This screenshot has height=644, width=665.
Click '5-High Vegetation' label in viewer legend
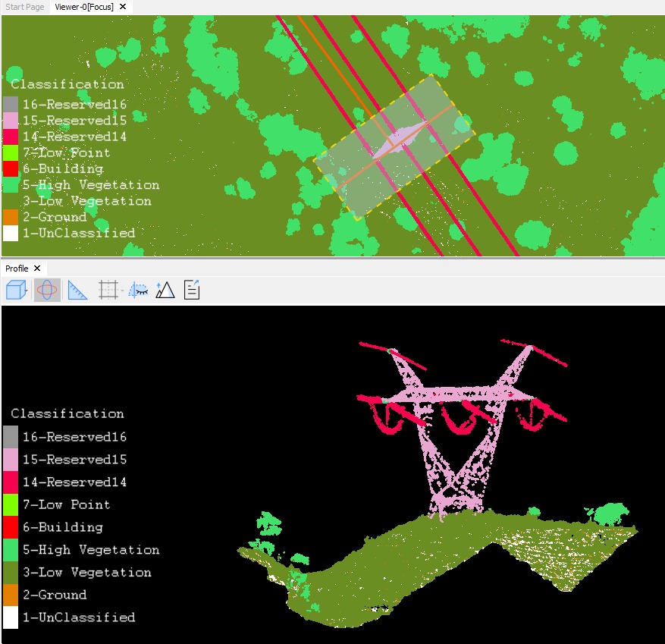point(91,185)
